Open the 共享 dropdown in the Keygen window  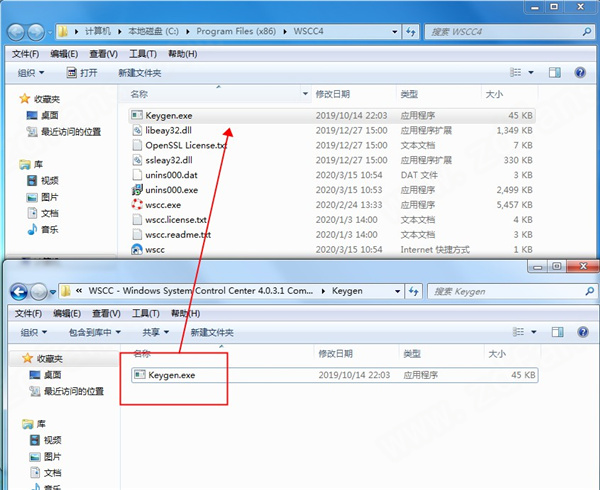point(155,332)
